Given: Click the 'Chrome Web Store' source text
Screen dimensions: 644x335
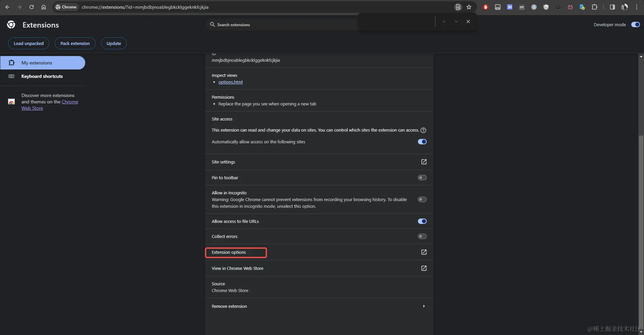Looking at the screenshot, I should pos(230,290).
